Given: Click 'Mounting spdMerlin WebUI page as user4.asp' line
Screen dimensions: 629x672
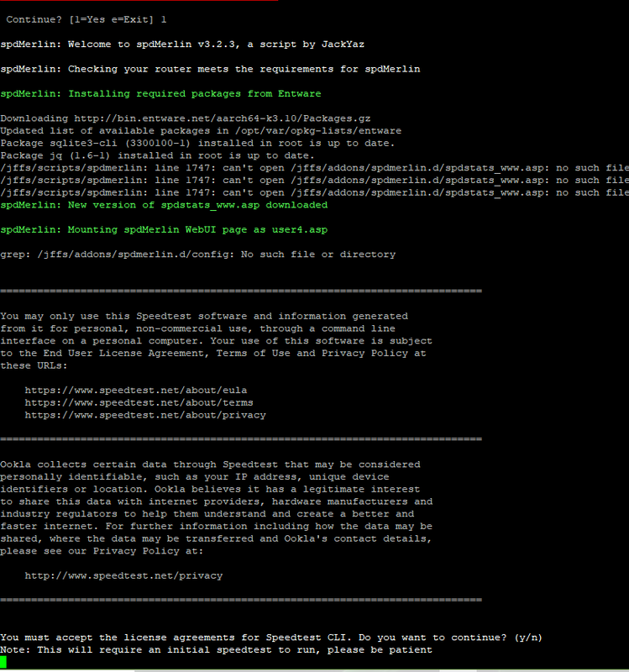Looking at the screenshot, I should 164,229.
